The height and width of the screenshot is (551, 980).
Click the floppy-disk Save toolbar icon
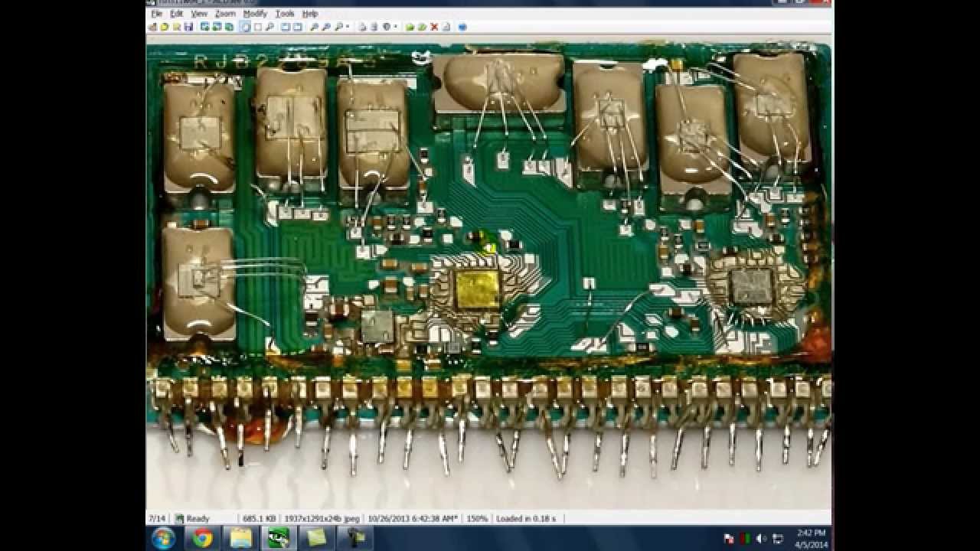point(188,27)
